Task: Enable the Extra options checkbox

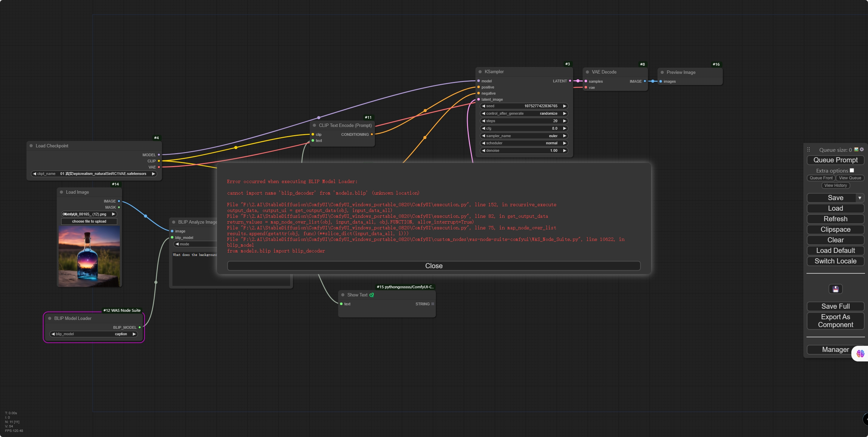Action: point(852,170)
